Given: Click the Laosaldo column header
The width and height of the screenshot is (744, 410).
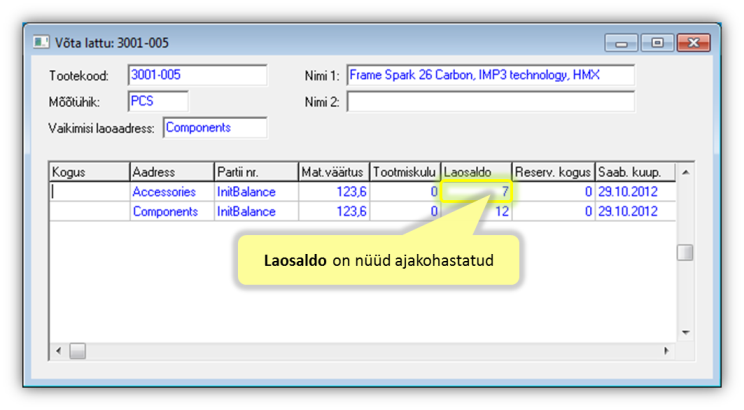Looking at the screenshot, I should [x=476, y=172].
